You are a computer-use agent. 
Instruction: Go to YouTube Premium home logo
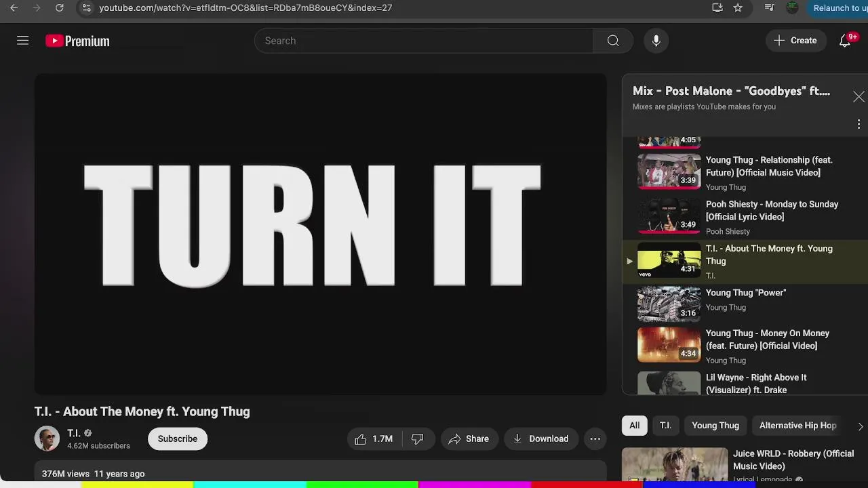(x=77, y=41)
